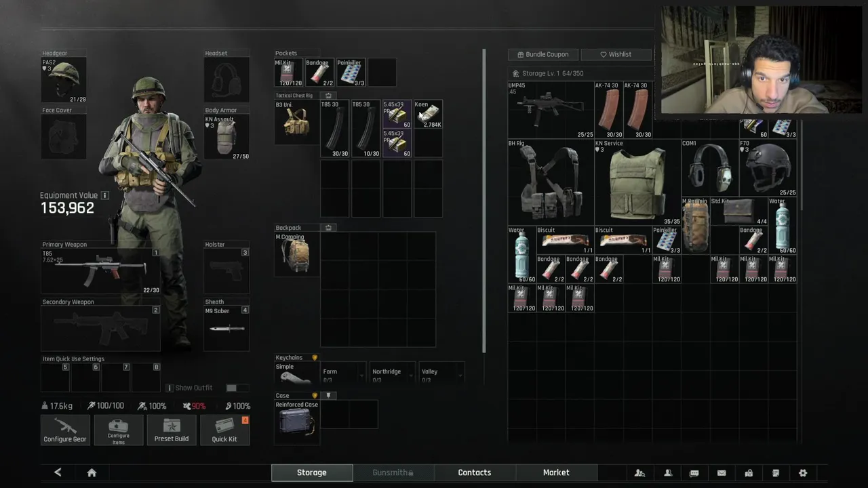Go back with the left arrow icon
This screenshot has width=868, height=488.
pyautogui.click(x=58, y=472)
